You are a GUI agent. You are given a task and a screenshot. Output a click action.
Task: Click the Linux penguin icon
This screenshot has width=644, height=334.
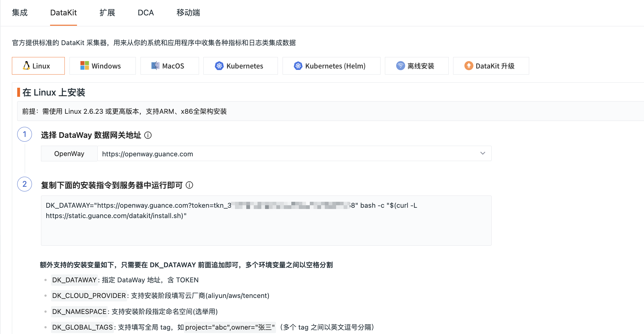tap(27, 65)
